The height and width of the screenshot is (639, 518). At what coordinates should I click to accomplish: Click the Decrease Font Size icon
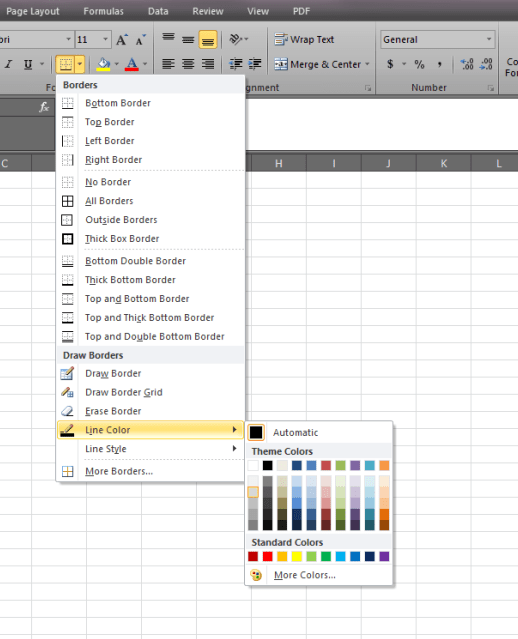pos(141,40)
